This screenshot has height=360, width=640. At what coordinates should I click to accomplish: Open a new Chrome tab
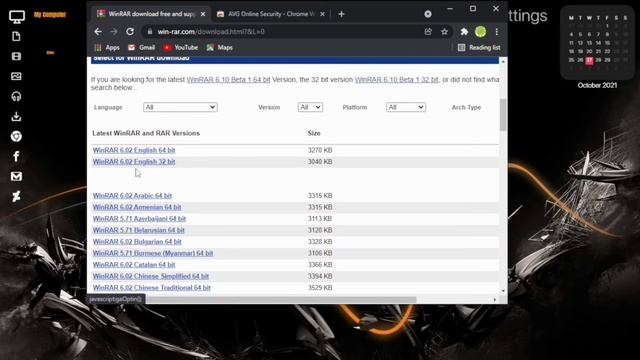click(x=341, y=14)
